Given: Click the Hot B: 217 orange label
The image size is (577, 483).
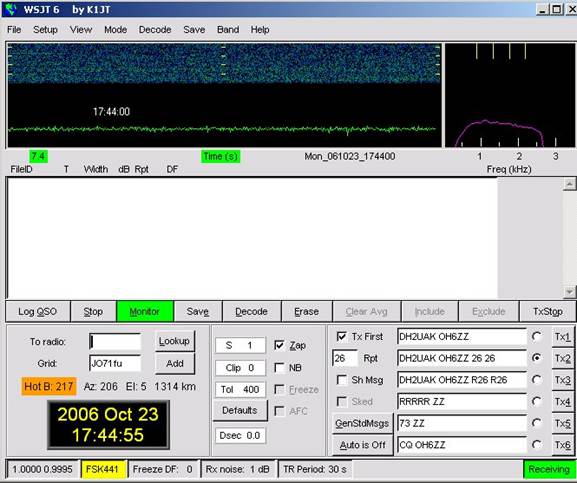Looking at the screenshot, I should click(x=49, y=386).
